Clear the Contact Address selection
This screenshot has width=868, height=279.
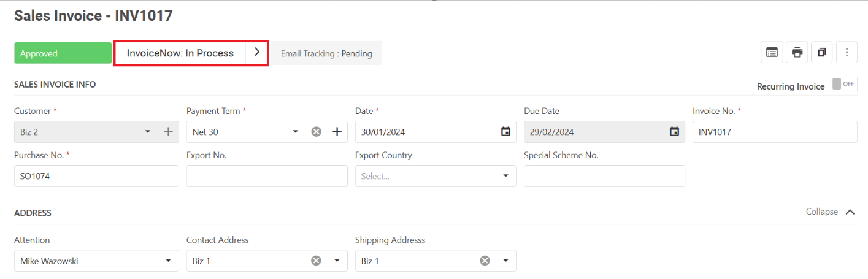coord(316,261)
